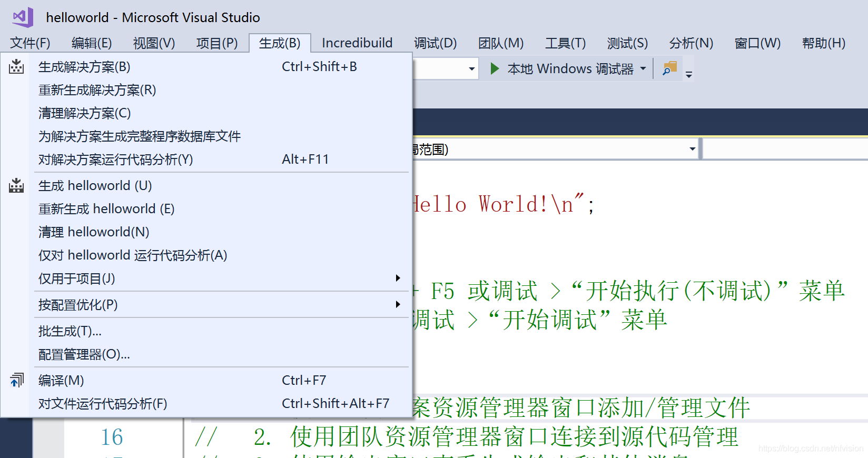Open the solution platform combo box dropdown
868x458 pixels.
[471, 68]
